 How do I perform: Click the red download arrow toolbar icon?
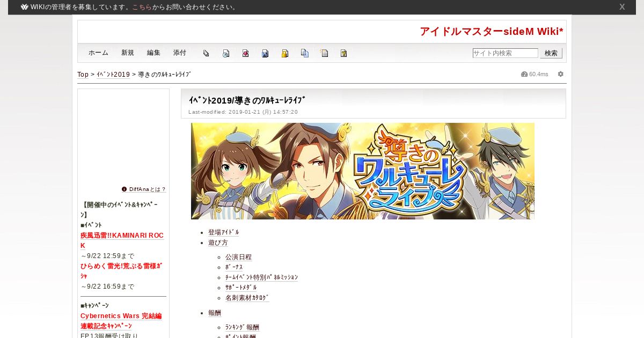pos(245,53)
